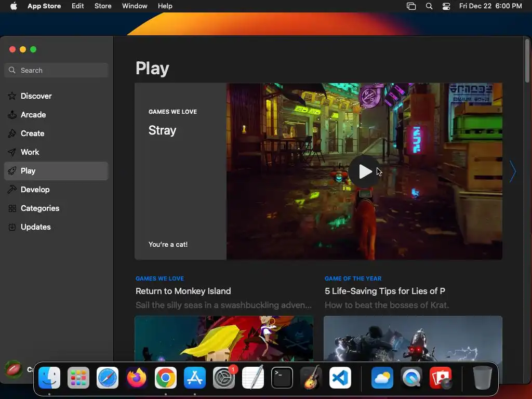Viewport: 532px width, 399px height.
Task: Open the Develop hammer icon
Action: point(12,189)
